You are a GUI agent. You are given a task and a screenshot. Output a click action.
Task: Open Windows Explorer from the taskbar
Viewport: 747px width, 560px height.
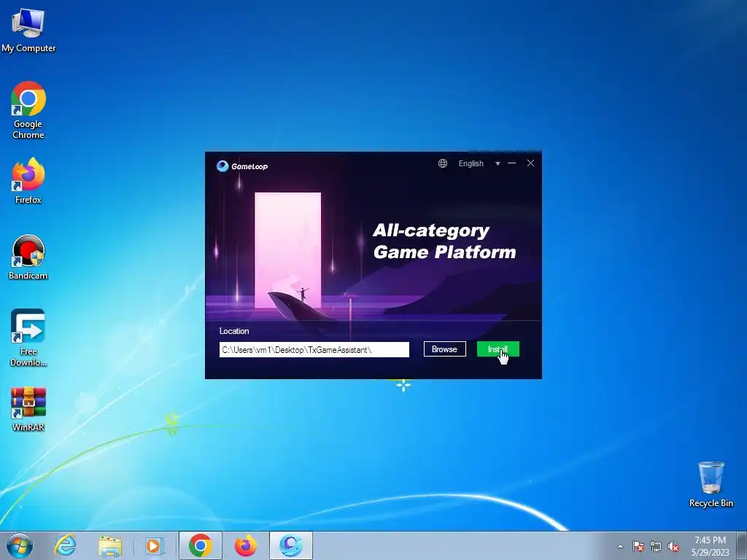[110, 545]
